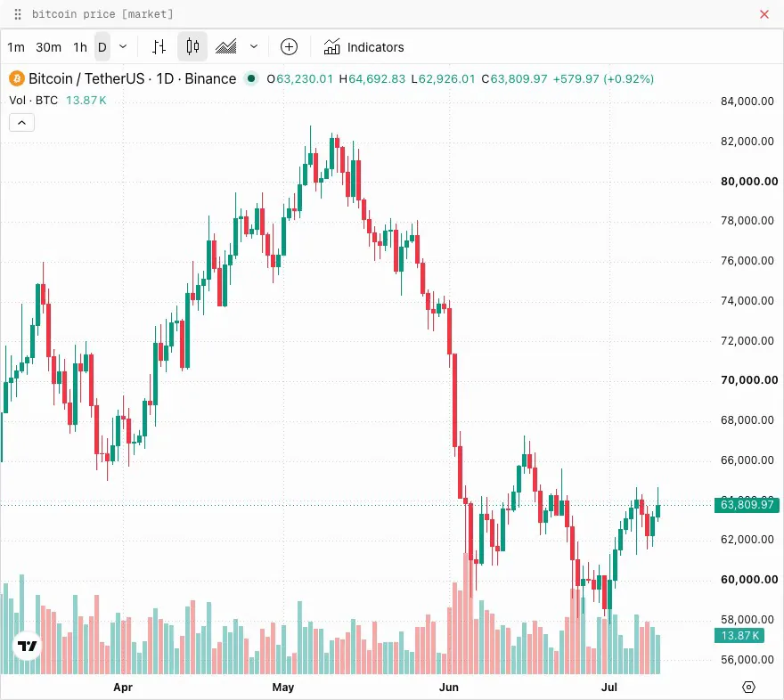Image resolution: width=784 pixels, height=700 pixels.
Task: Click the Jul date axis label
Action: pyautogui.click(x=609, y=687)
